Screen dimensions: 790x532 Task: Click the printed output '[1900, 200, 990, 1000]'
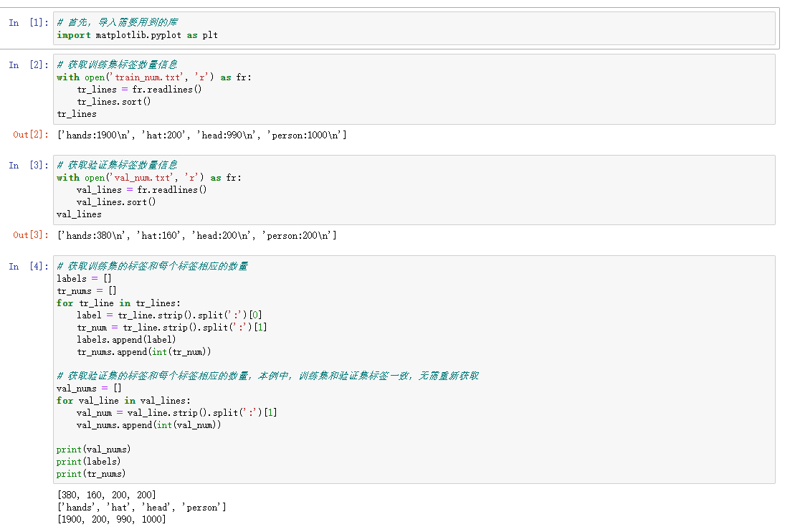pos(111,519)
